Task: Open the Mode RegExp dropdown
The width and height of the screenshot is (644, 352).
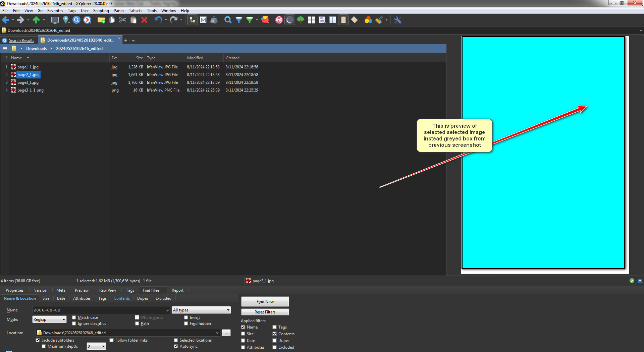Action: pyautogui.click(x=49, y=319)
